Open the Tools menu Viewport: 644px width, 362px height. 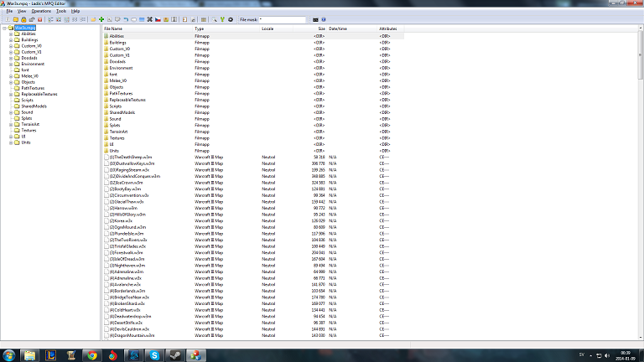(x=61, y=11)
